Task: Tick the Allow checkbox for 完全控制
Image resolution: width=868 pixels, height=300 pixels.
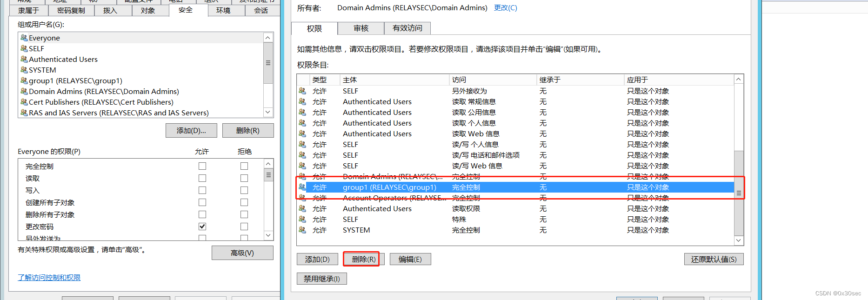Action: pos(202,166)
